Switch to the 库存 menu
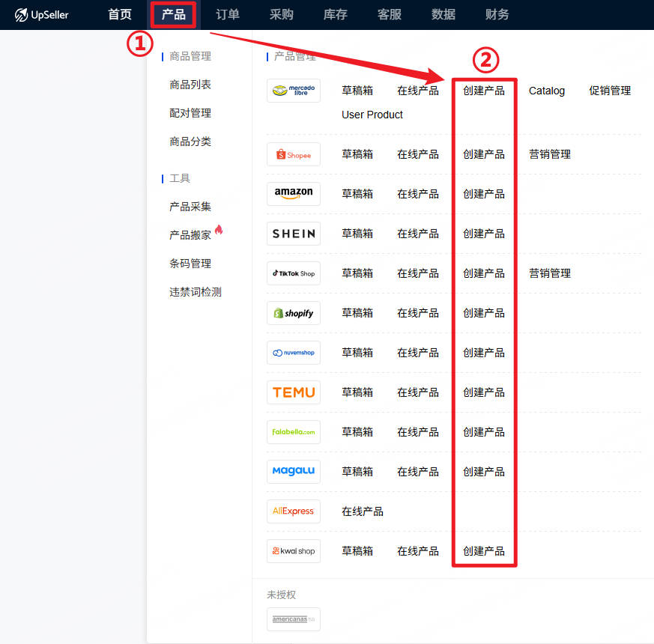Image resolution: width=654 pixels, height=644 pixels. coord(335,15)
